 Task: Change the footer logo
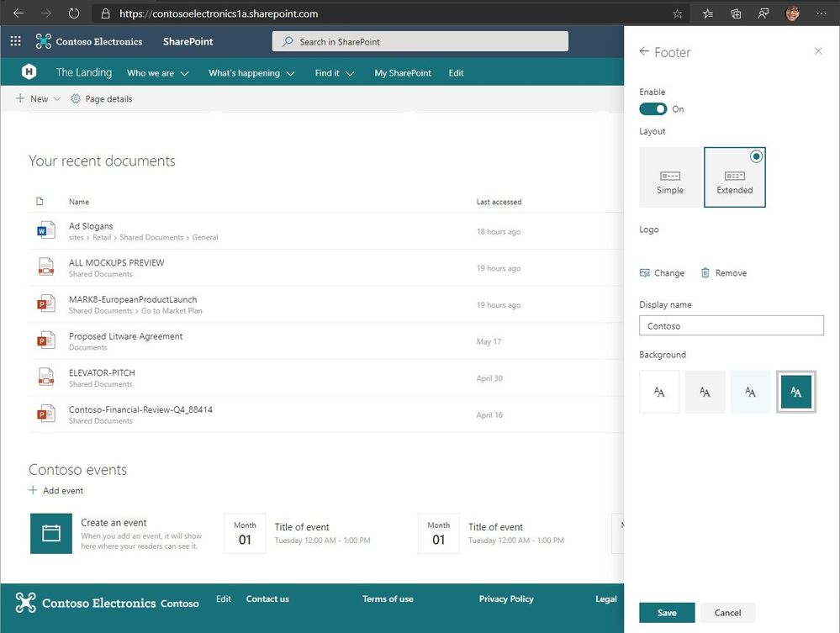pos(662,272)
